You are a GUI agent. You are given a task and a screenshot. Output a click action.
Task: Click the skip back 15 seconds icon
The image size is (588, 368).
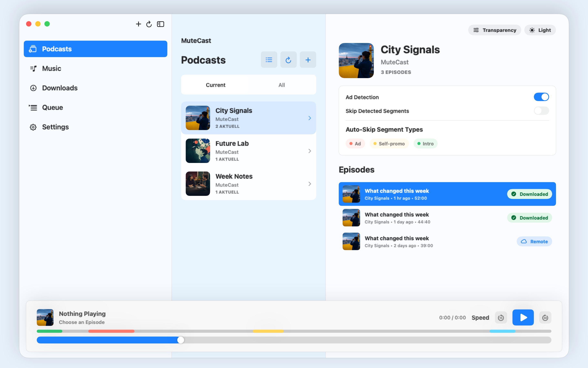click(501, 318)
